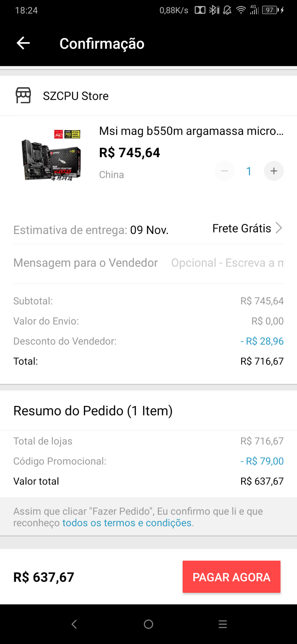Tap the SZCPU Store name

pos(76,96)
